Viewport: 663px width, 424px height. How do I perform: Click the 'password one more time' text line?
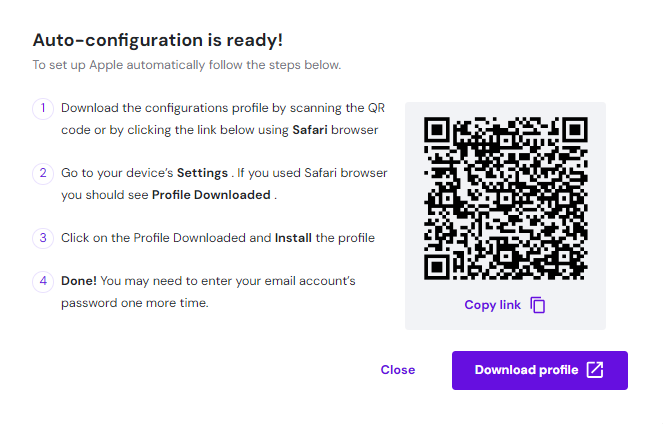coord(134,303)
